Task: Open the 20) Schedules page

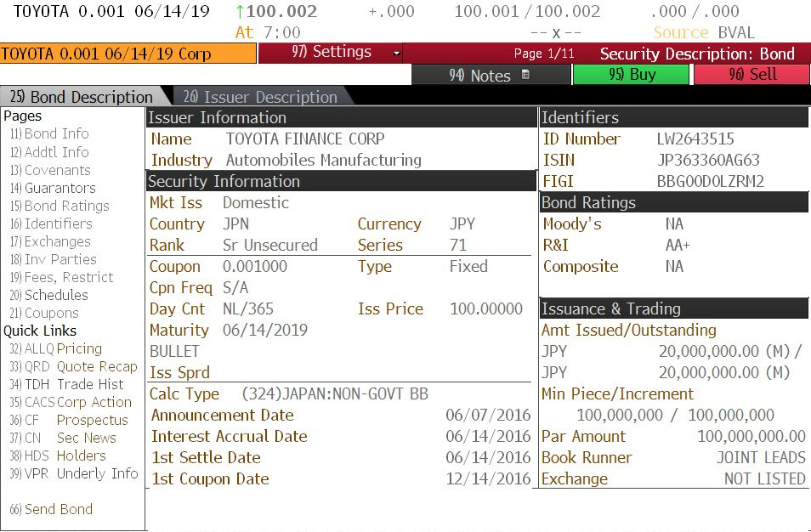Action: point(48,295)
